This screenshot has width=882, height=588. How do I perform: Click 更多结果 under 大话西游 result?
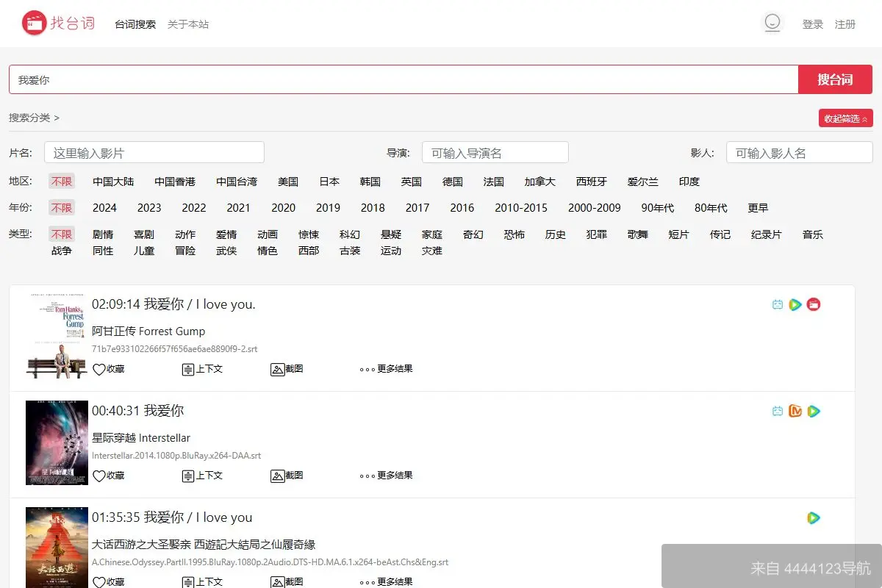coord(386,582)
